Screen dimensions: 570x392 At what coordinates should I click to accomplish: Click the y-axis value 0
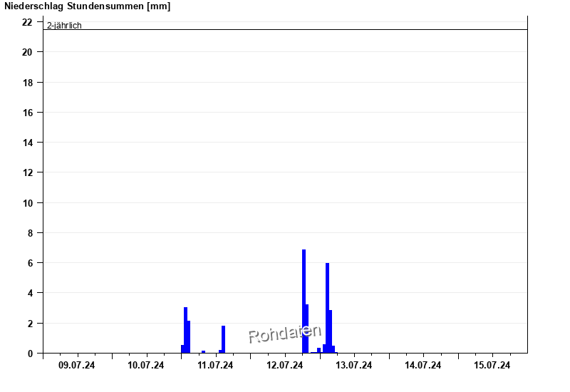point(30,354)
